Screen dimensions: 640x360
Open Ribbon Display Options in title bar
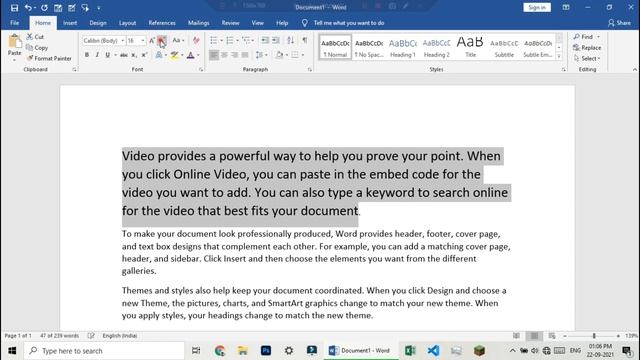tap(566, 8)
